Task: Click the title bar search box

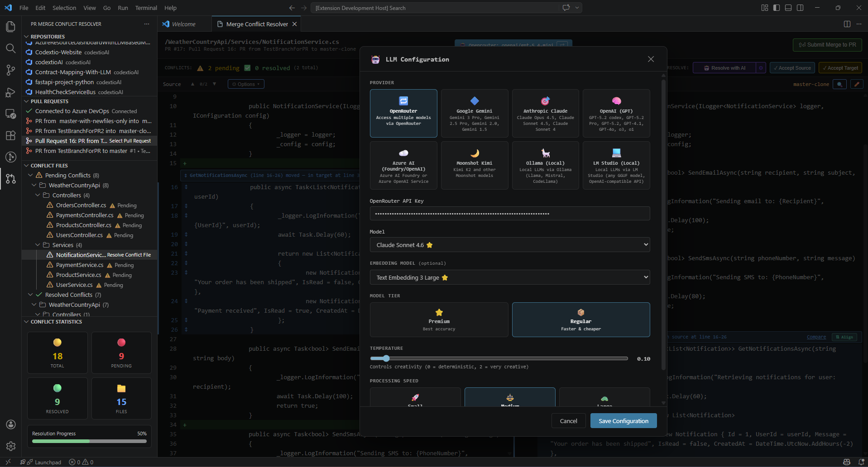Action: (x=435, y=8)
